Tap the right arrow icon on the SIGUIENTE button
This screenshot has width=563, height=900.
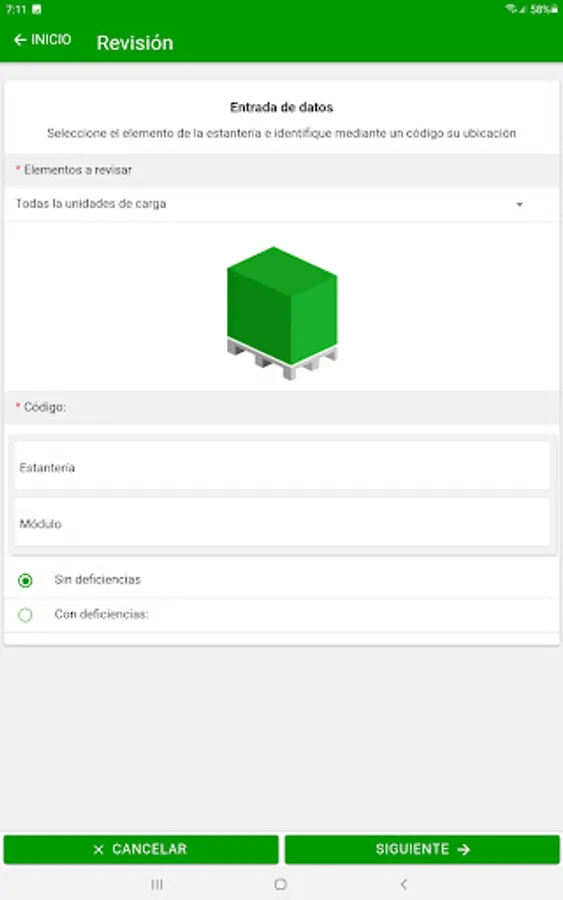tap(464, 849)
